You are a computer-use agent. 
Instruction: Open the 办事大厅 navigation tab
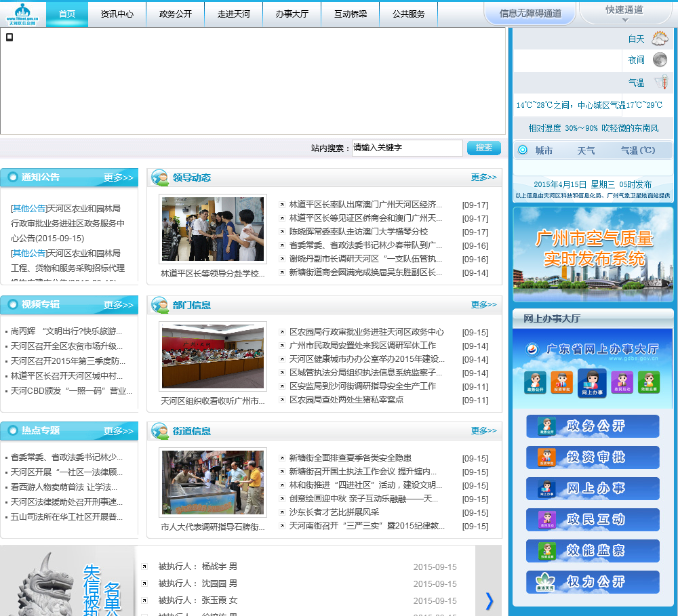click(x=292, y=14)
